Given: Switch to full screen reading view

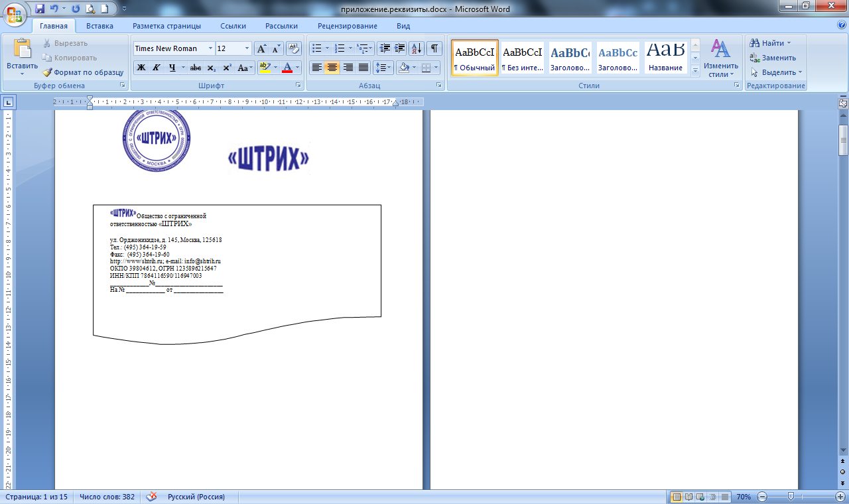Looking at the screenshot, I should click(x=688, y=497).
